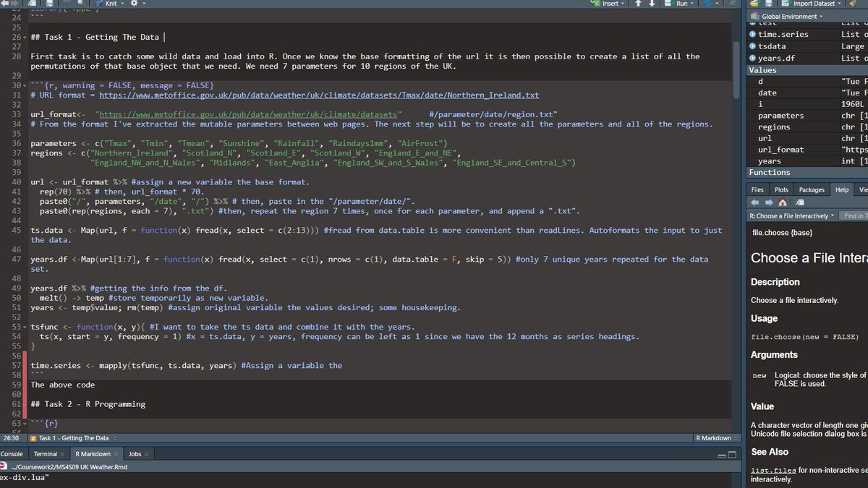Click the save workspace disk icon
The width and height of the screenshot is (868, 488).
[x=770, y=4]
